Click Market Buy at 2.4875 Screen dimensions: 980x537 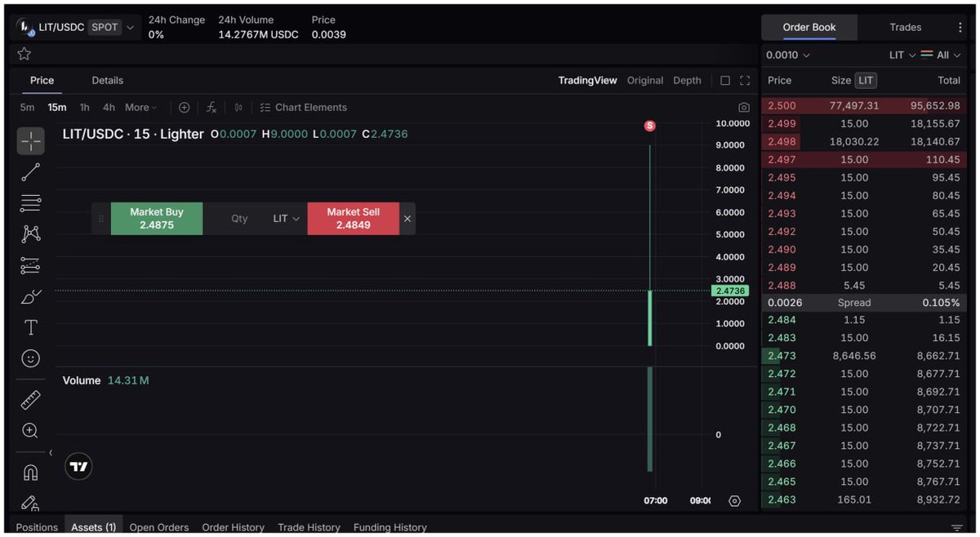coord(157,219)
